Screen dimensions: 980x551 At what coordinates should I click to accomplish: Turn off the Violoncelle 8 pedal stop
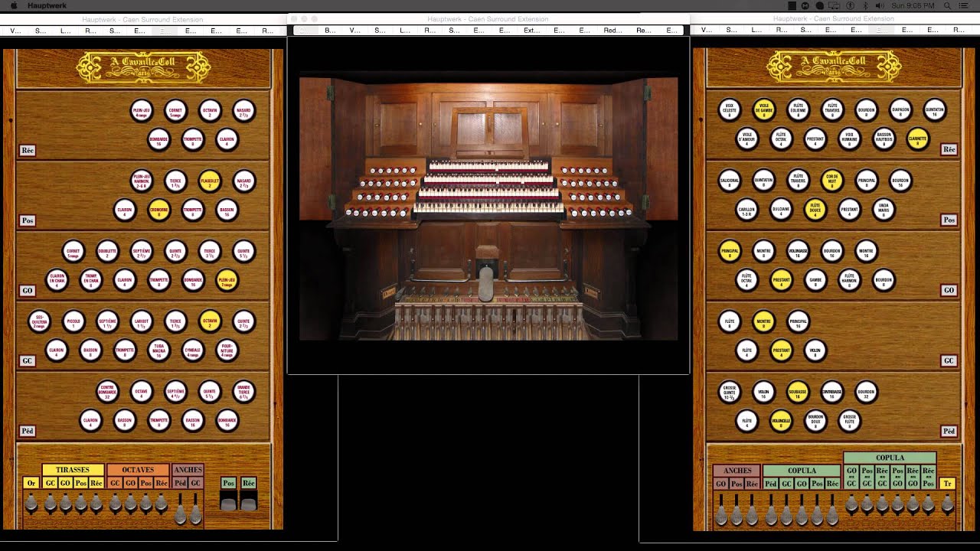[x=781, y=421]
